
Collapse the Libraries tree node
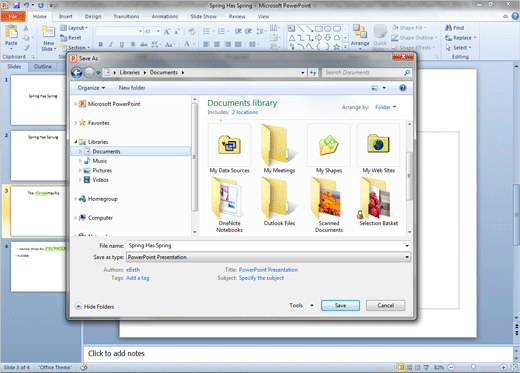click(76, 142)
